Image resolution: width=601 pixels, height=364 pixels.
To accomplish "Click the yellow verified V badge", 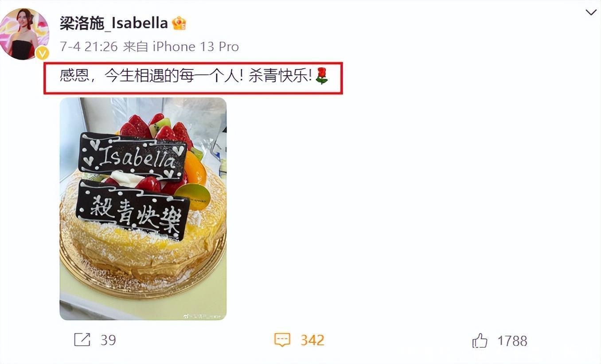I will pos(42,53).
